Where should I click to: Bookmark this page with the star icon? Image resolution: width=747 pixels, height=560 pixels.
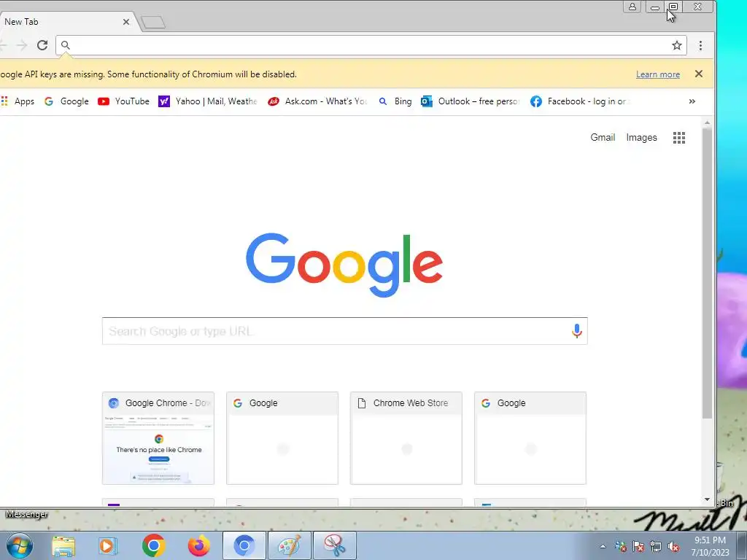676,45
